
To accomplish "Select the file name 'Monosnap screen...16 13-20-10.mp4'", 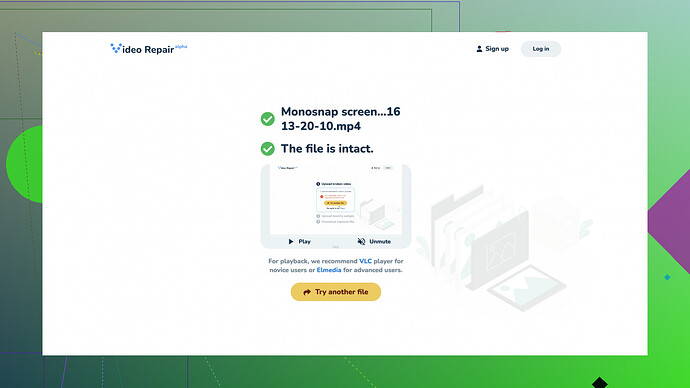I will coord(341,119).
